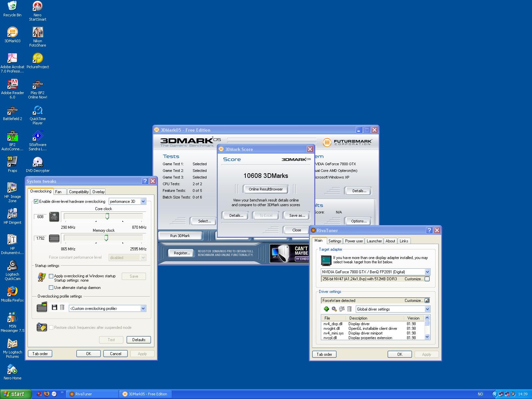Click the Core clock value field 608

40,217
